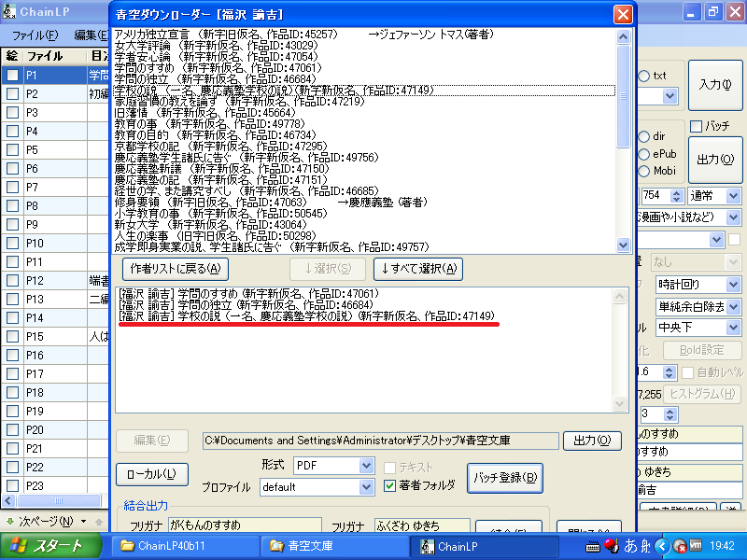Select the Mobi radio button
This screenshot has width=747, height=560.
pos(644,171)
